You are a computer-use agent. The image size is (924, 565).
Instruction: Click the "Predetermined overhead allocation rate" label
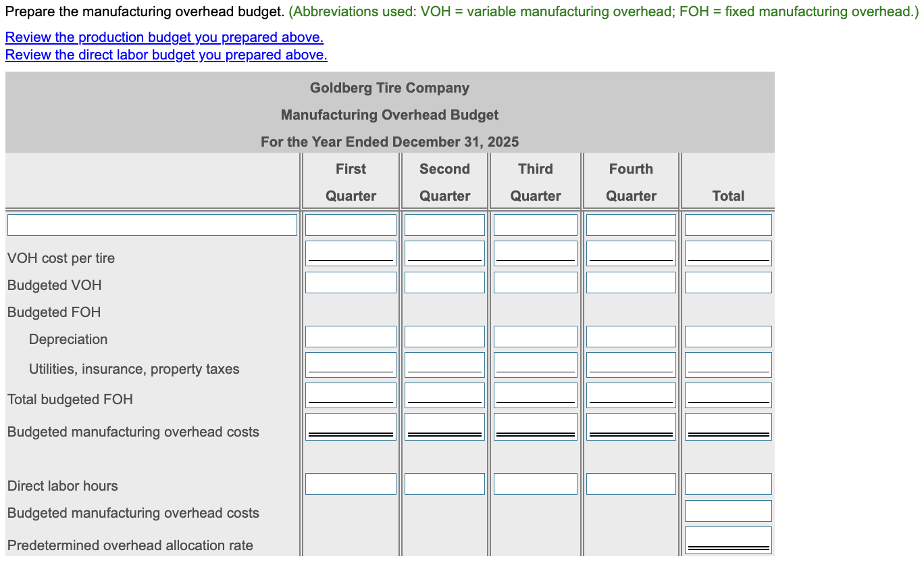pos(130,545)
